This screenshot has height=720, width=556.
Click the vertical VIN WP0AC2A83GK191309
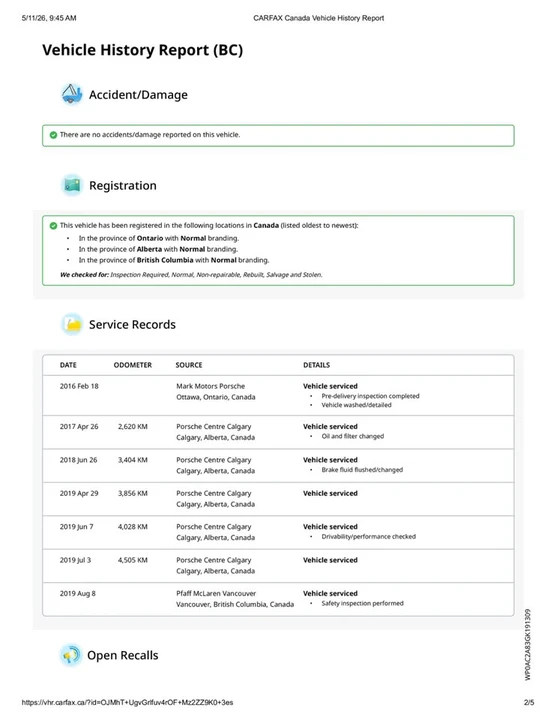(528, 645)
